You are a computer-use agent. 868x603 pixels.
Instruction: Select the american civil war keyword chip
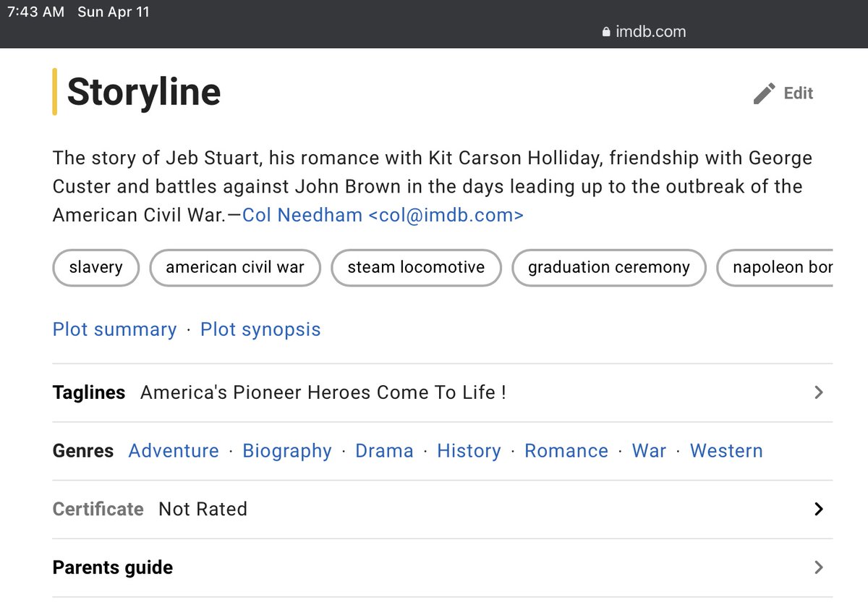pyautogui.click(x=235, y=268)
